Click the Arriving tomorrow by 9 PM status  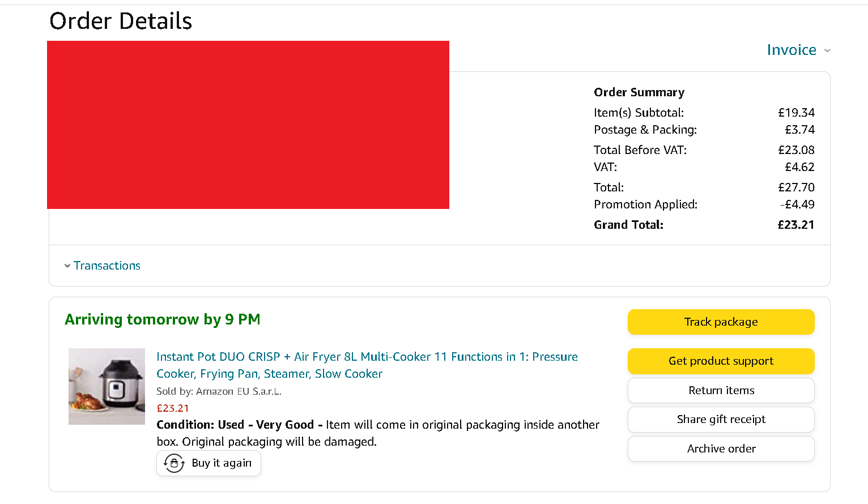pos(163,319)
